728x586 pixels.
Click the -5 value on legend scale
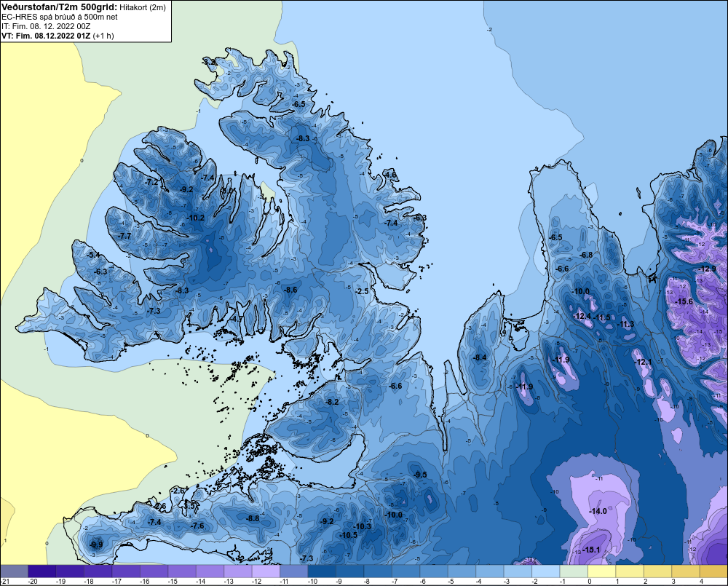452,582
